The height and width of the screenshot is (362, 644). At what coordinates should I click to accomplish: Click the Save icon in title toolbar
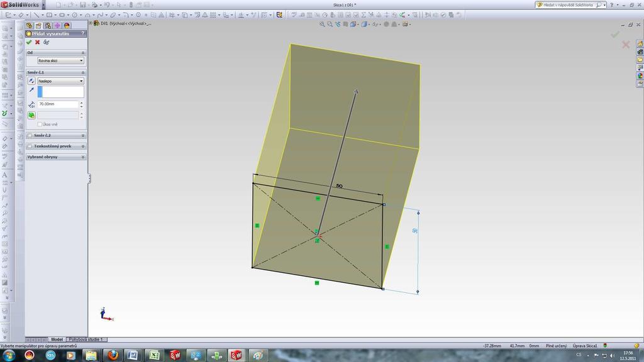pos(82,5)
